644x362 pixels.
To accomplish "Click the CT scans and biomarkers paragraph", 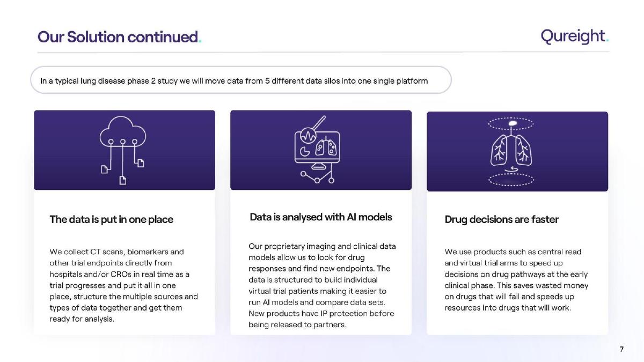I will 124,285.
